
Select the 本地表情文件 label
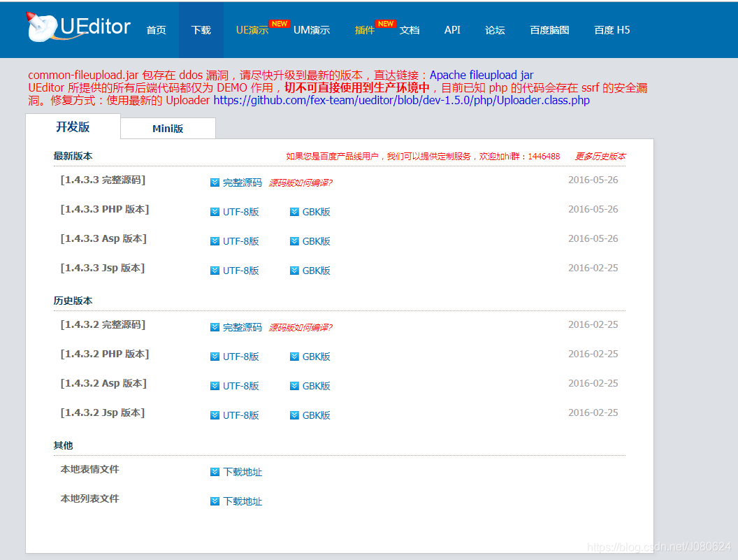(x=90, y=469)
